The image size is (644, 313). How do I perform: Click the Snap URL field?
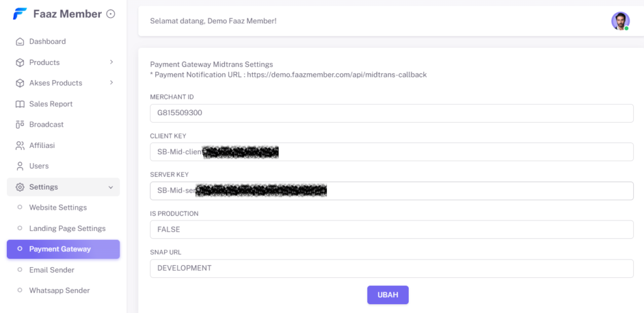391,268
